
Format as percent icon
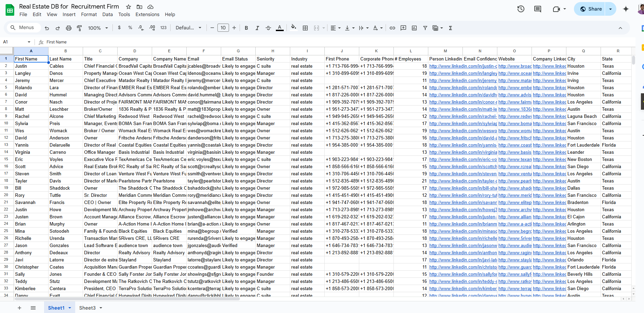[130, 28]
